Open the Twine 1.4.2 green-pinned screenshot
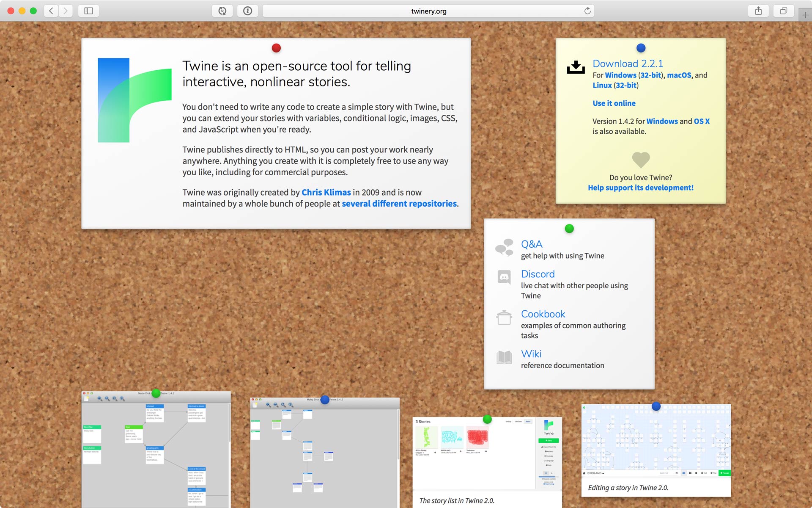 [x=156, y=450]
